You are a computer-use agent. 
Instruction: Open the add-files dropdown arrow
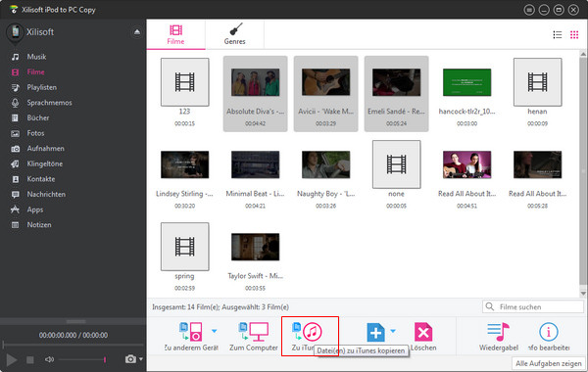tap(393, 331)
